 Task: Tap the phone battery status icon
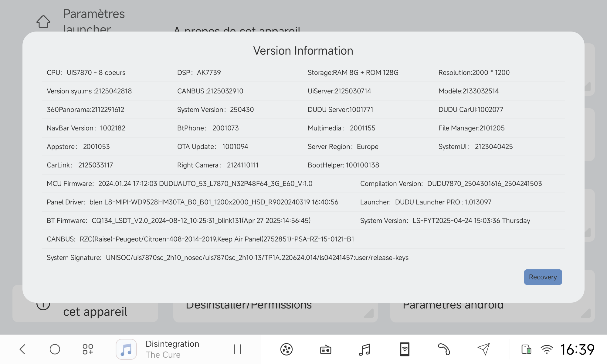tap(526, 349)
